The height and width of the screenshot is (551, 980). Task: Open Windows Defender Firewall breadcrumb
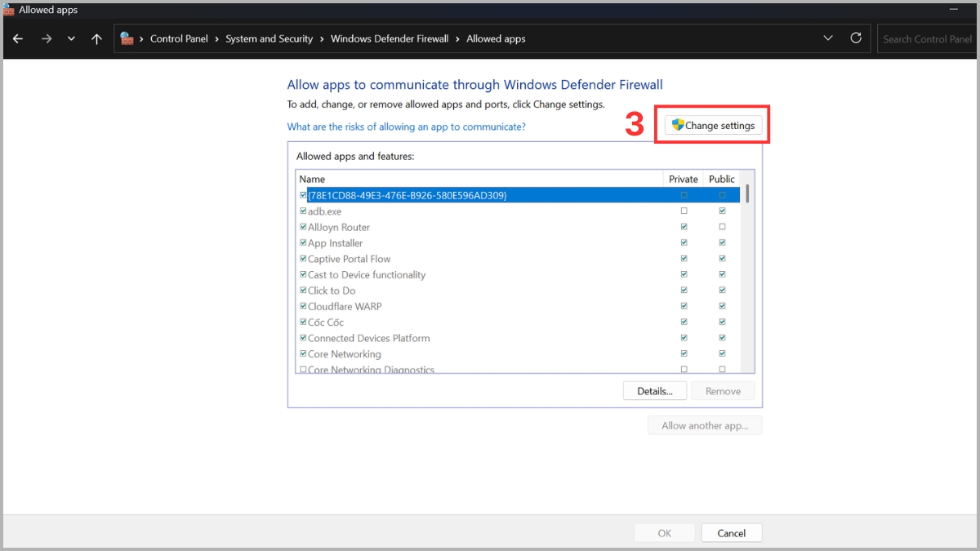tap(390, 38)
